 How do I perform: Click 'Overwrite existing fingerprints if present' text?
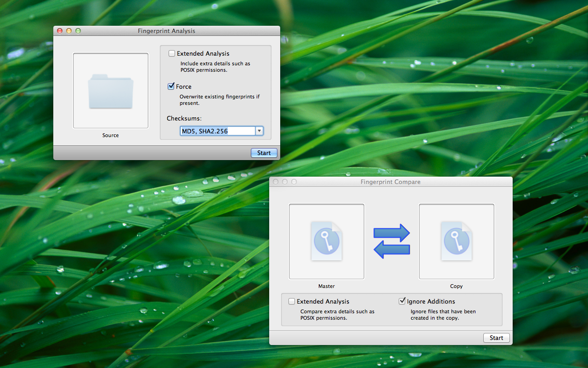(220, 100)
